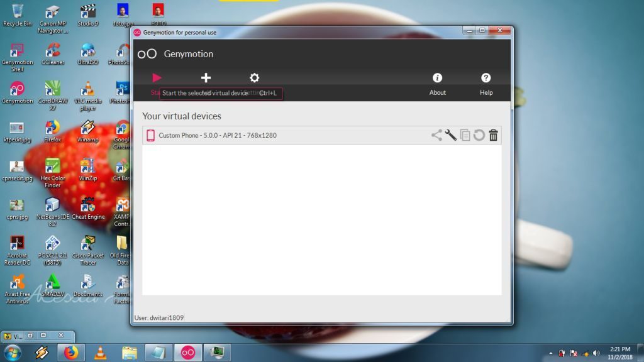Select WinZip desktop shortcut
Image resolution: width=644 pixels, height=362 pixels.
pos(88,170)
